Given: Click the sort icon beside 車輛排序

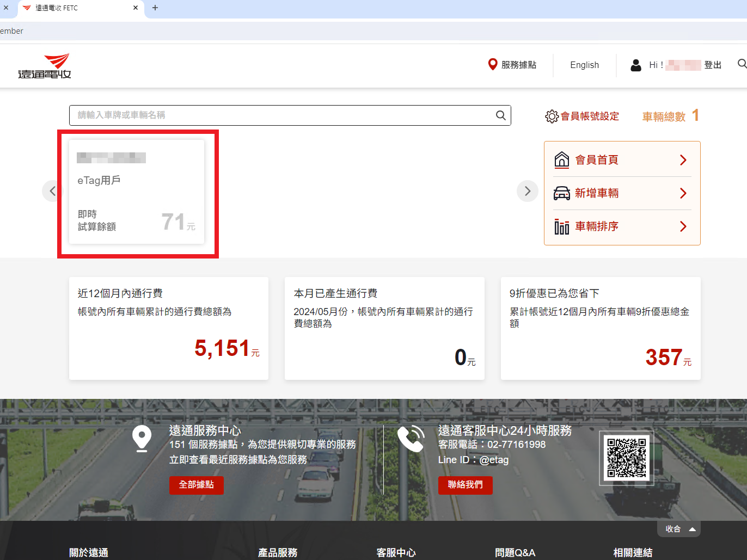Looking at the screenshot, I should point(561,226).
